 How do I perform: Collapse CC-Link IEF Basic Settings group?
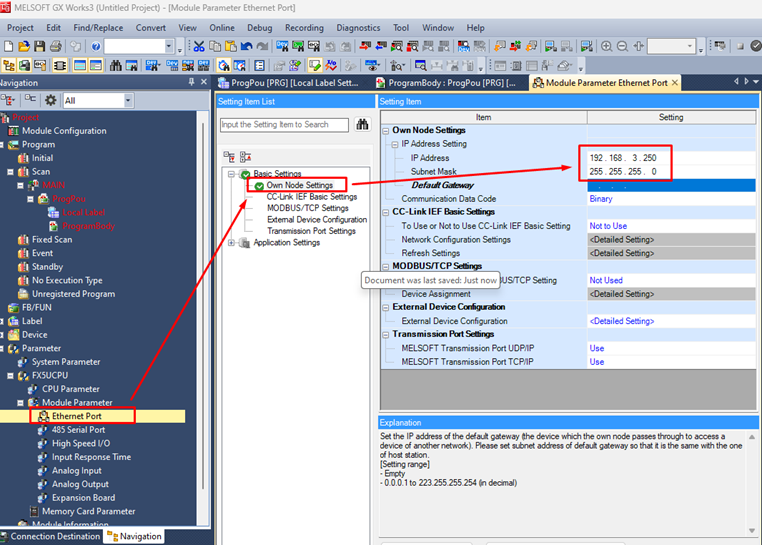[385, 212]
